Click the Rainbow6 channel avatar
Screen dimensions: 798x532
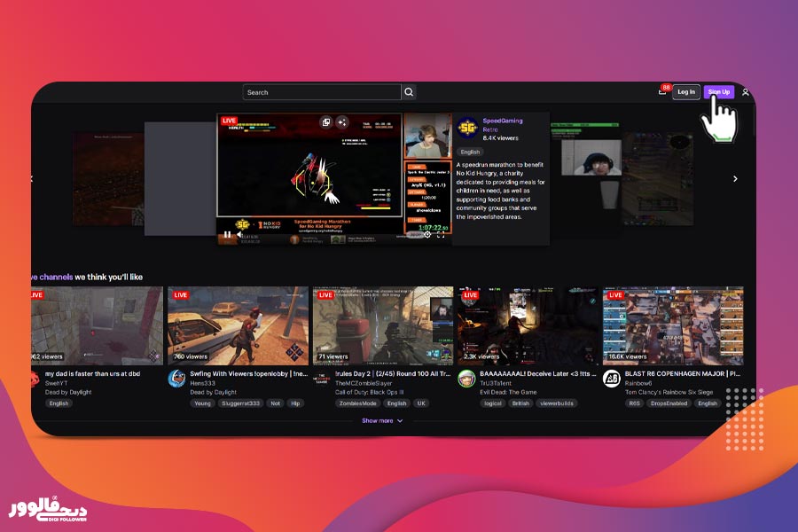click(x=611, y=379)
